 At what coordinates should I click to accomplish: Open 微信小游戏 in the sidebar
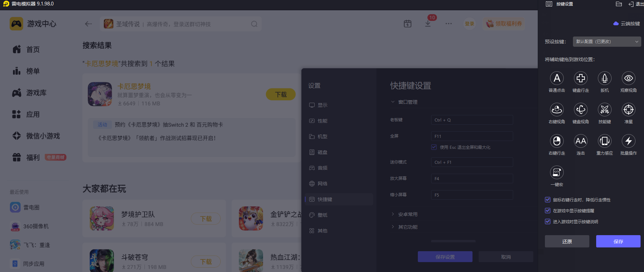pyautogui.click(x=36, y=136)
